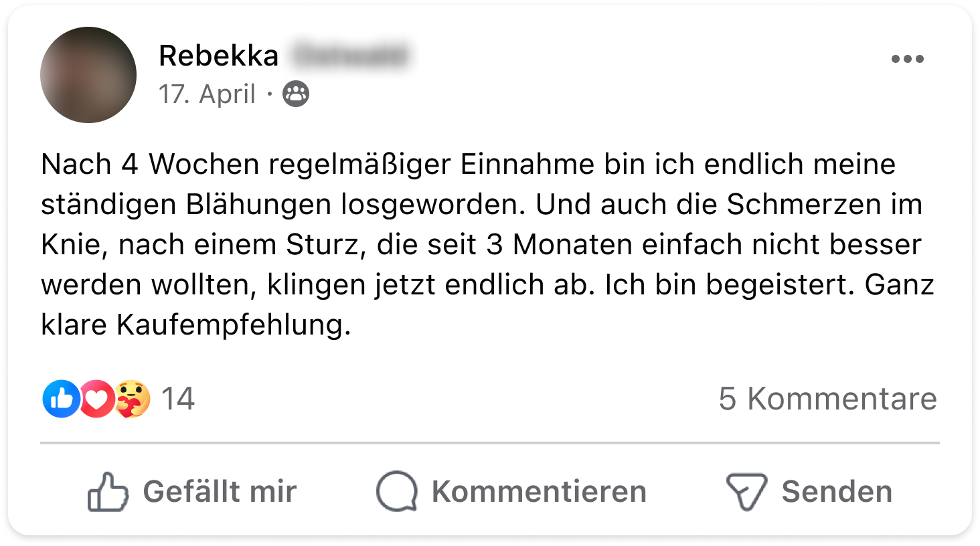This screenshot has width=980, height=546.
Task: Show who reacted via the 14 count
Action: [x=178, y=399]
